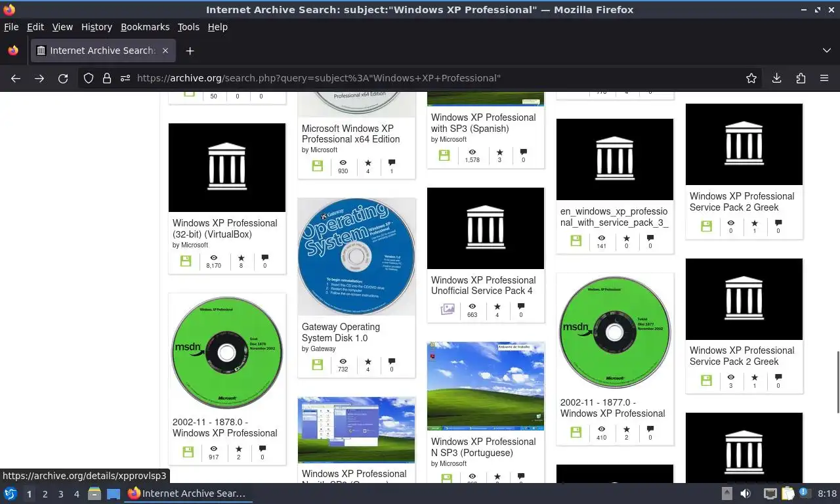Click image media icon on Unofficial SP4 card
The height and width of the screenshot is (504, 840).
pyautogui.click(x=448, y=308)
